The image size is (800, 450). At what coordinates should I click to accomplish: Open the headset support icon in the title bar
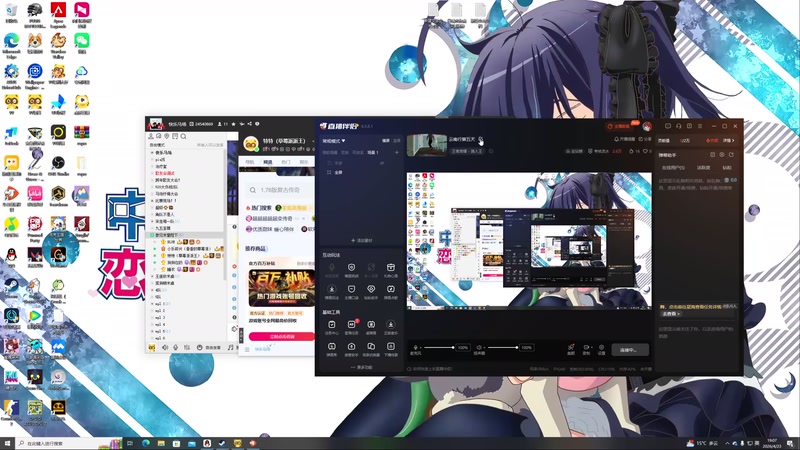click(x=679, y=126)
